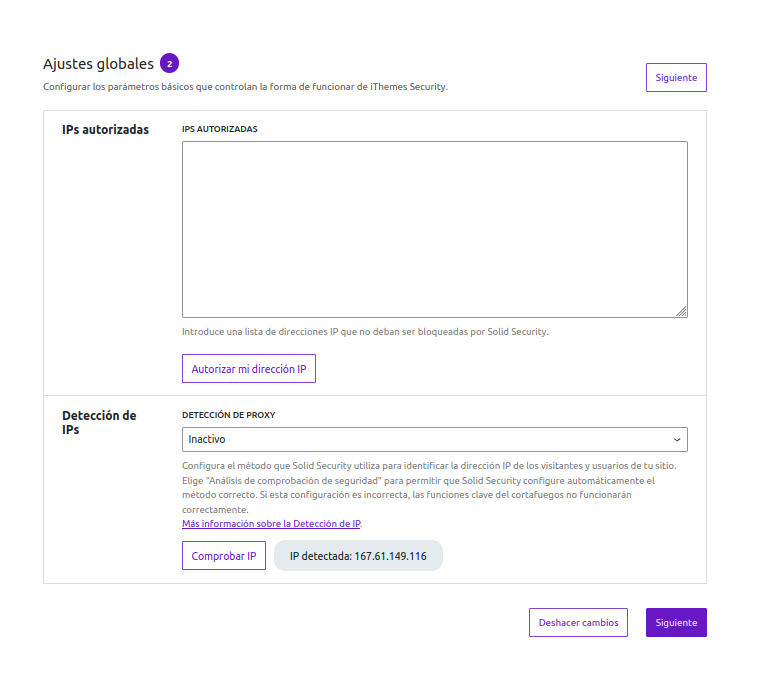The width and height of the screenshot is (768, 684).
Task: Click Deshacer cambios button
Action: pos(578,622)
